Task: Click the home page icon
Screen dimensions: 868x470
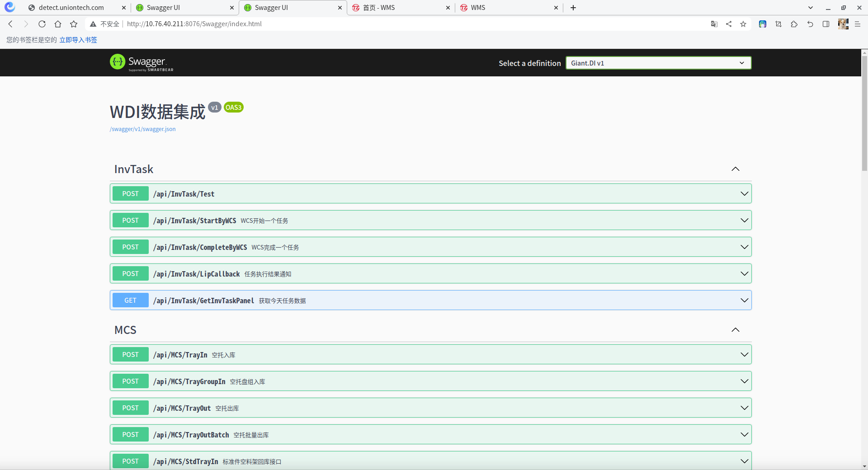Action: click(58, 24)
